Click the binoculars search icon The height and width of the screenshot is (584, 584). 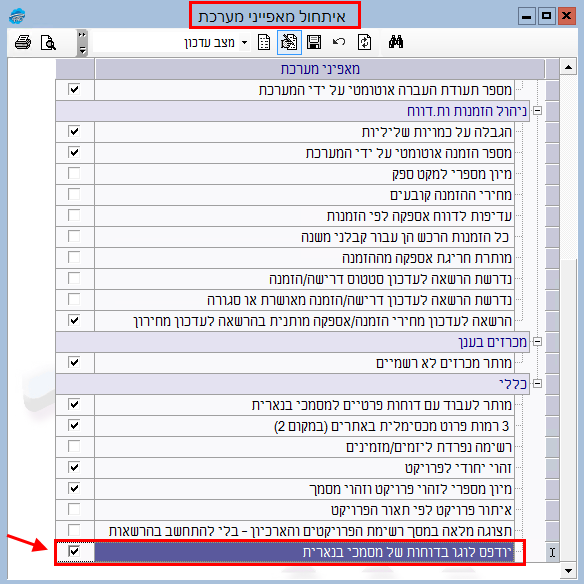click(x=396, y=42)
